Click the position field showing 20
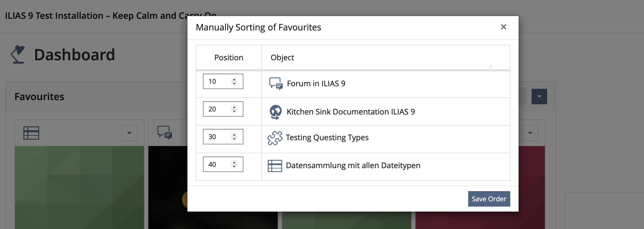This screenshot has height=229, width=644. click(217, 109)
